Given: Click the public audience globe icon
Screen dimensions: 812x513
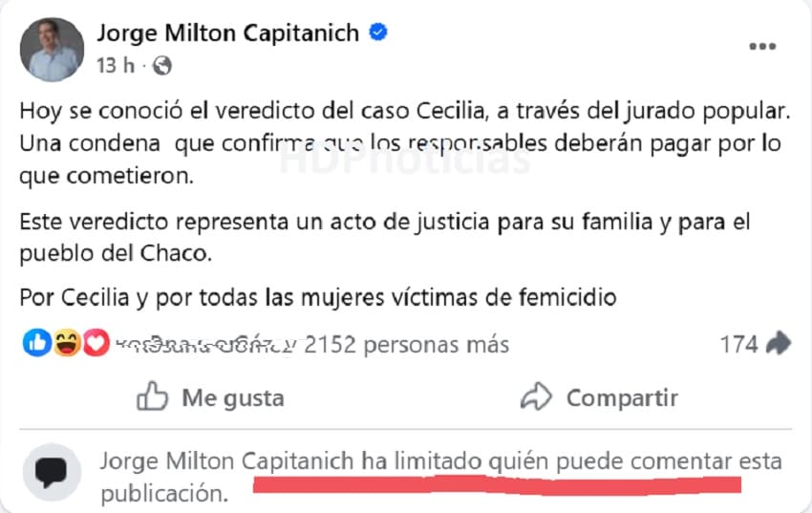Looking at the screenshot, I should tap(162, 66).
